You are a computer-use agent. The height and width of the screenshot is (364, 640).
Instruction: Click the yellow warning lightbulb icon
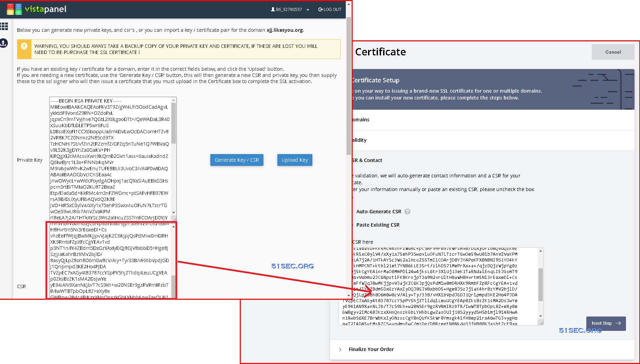click(x=24, y=46)
